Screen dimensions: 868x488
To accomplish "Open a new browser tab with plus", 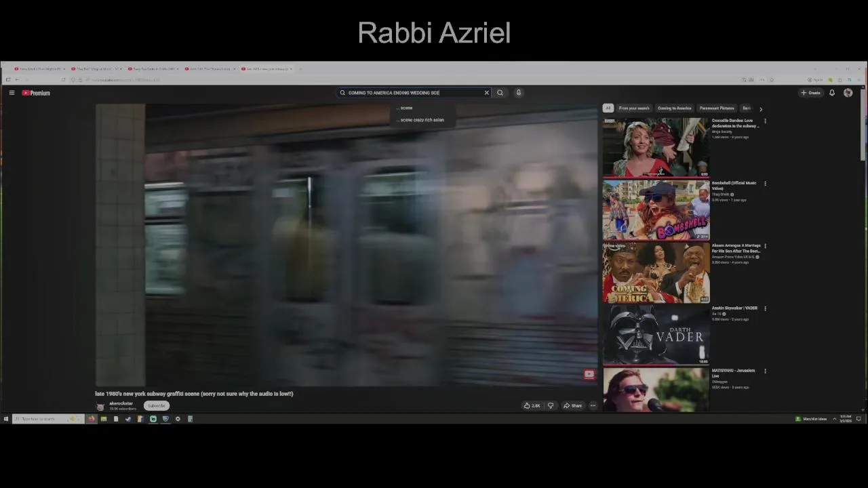I will coord(300,69).
